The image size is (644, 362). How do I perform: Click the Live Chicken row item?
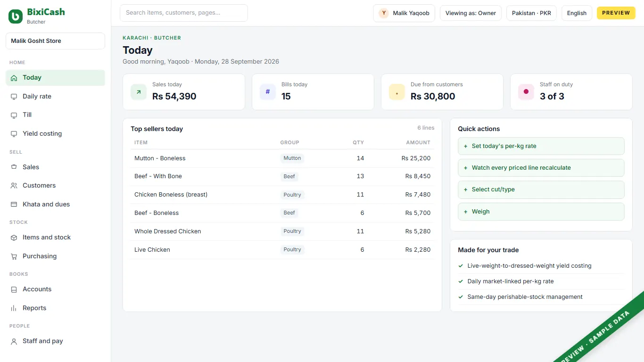pos(152,250)
